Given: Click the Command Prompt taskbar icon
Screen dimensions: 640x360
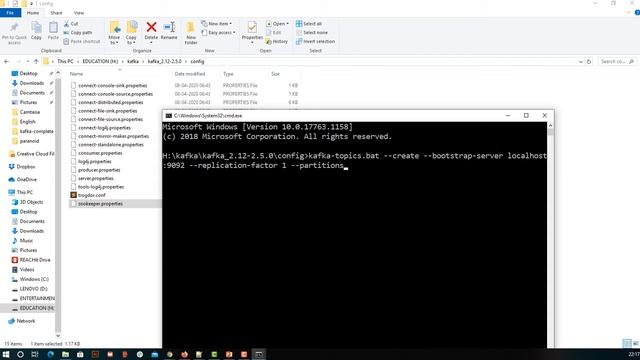Looking at the screenshot, I should coord(259,354).
